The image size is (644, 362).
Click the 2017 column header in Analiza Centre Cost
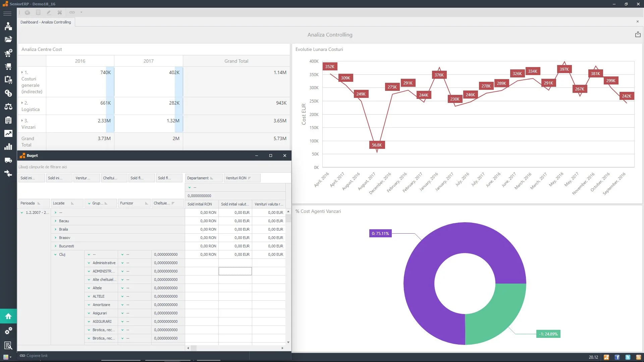point(149,61)
